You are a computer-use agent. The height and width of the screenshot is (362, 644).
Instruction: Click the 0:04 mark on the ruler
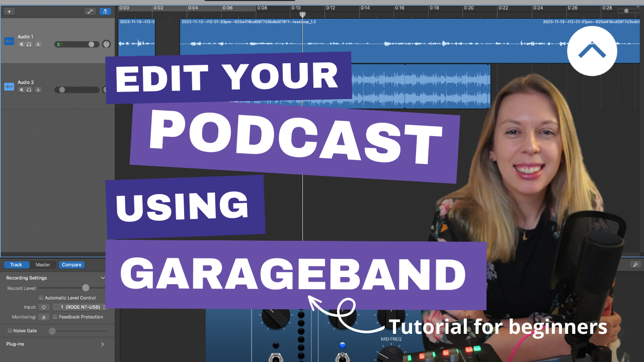(193, 8)
